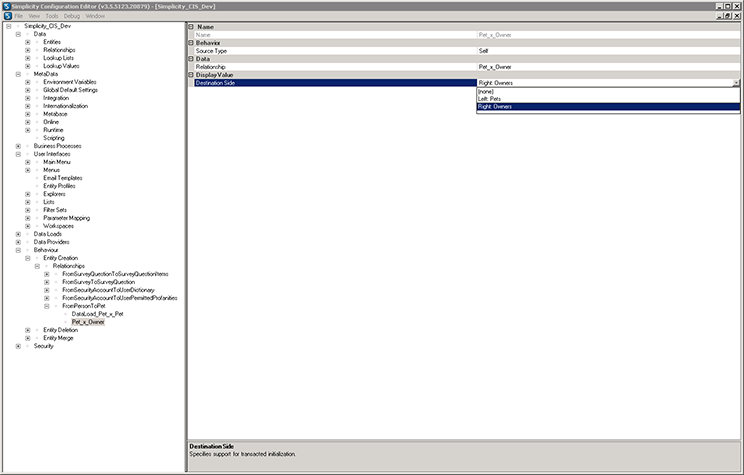Collapse the Behaviour tree node
The width and height of the screenshot is (744, 475).
point(18,250)
